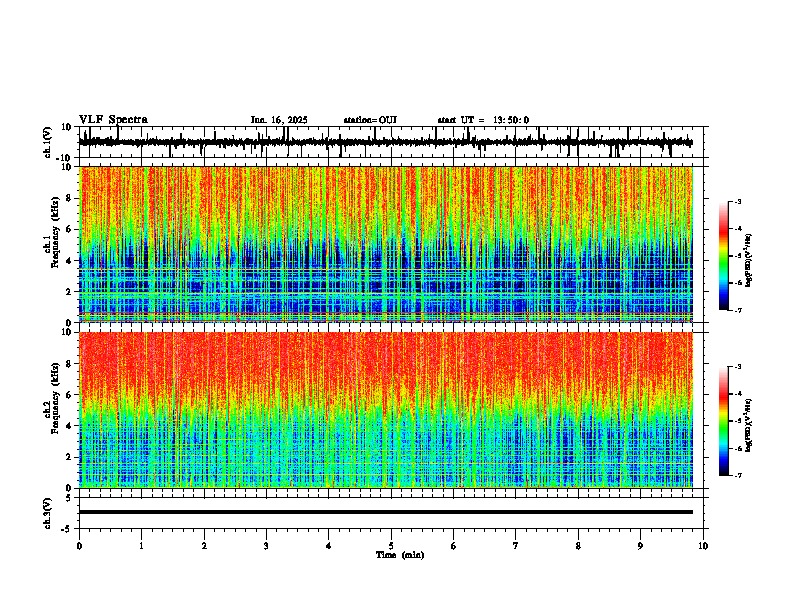Click time axis tick label "2"
Screen dimensions: 792x612
pyautogui.click(x=204, y=546)
